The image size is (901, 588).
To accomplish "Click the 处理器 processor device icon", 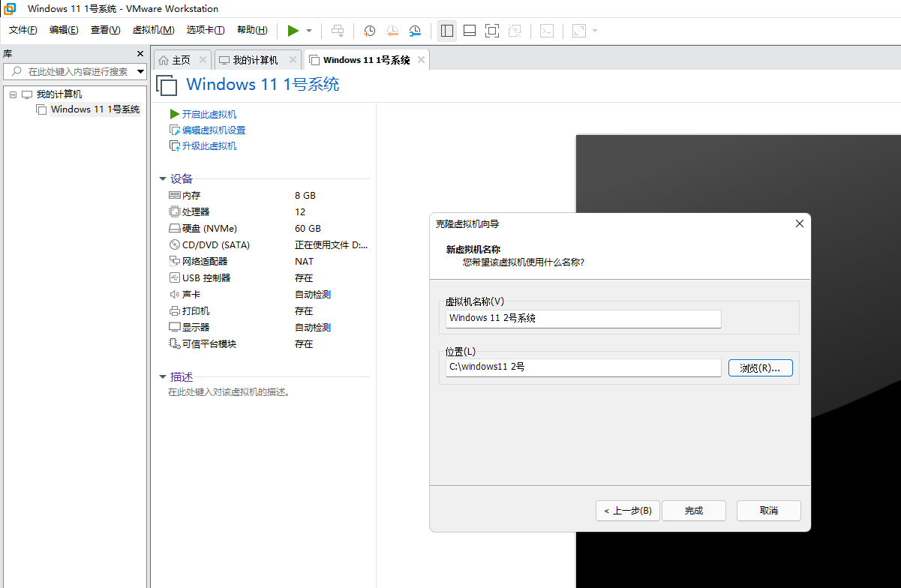I will click(175, 211).
